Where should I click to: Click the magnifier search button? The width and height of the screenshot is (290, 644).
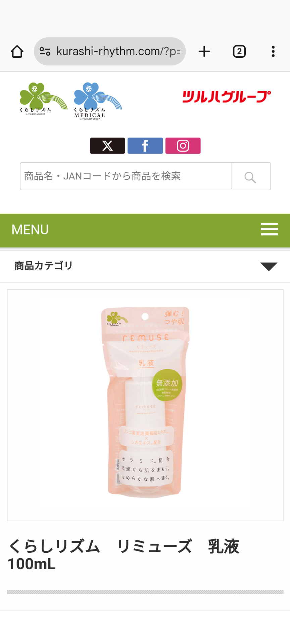tap(251, 176)
